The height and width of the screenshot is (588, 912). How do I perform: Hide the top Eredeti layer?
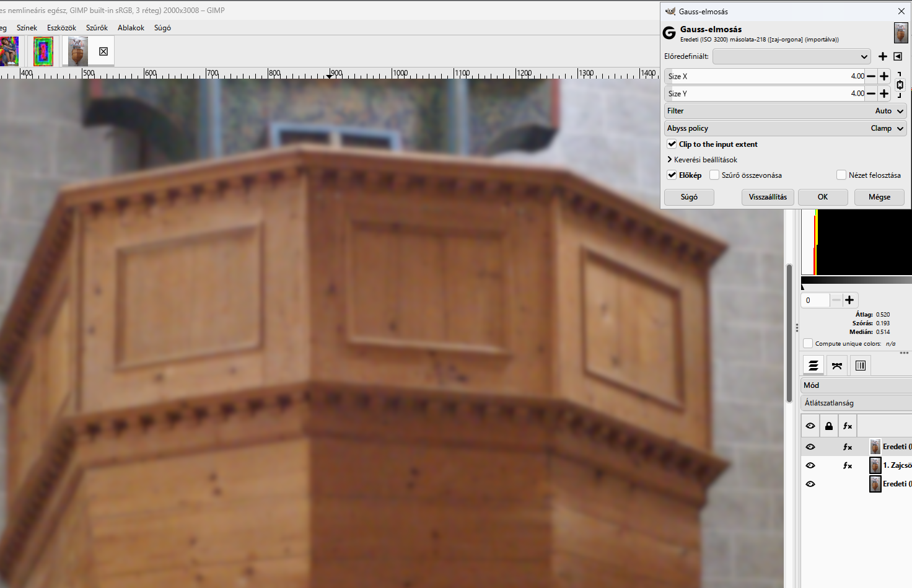click(810, 447)
